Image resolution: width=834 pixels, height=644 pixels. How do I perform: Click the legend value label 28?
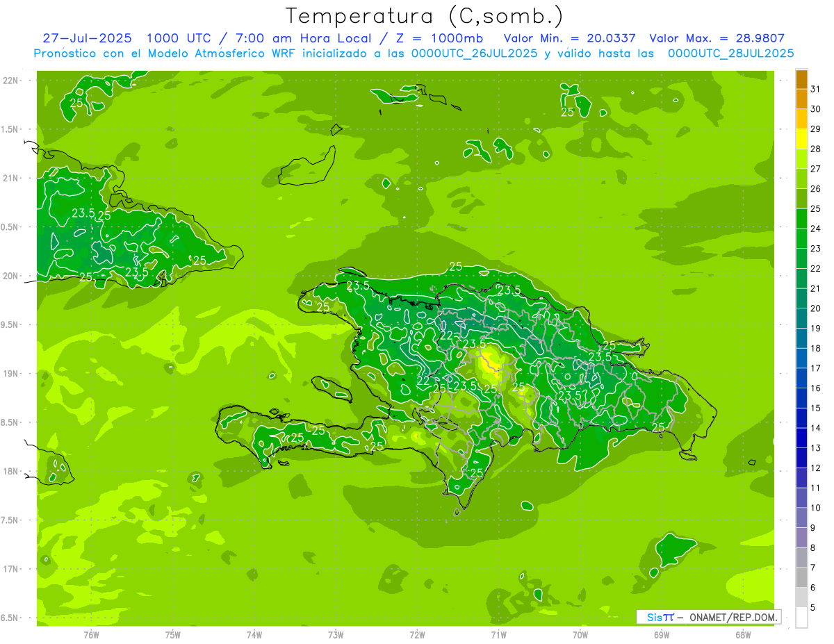815,149
